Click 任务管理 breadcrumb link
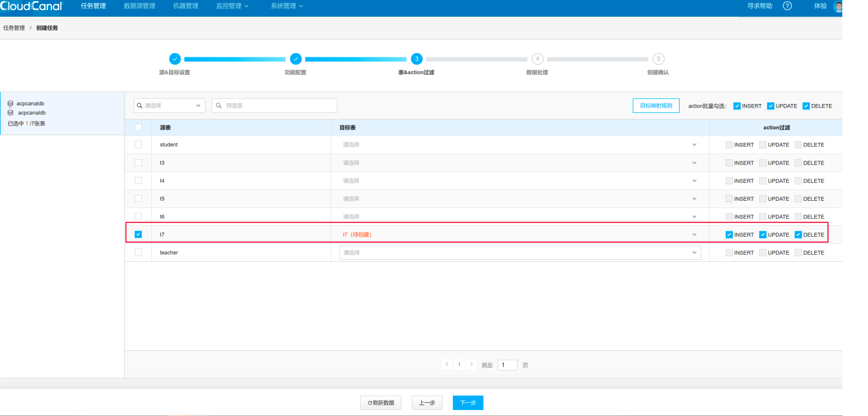868x416 pixels. pyautogui.click(x=14, y=28)
